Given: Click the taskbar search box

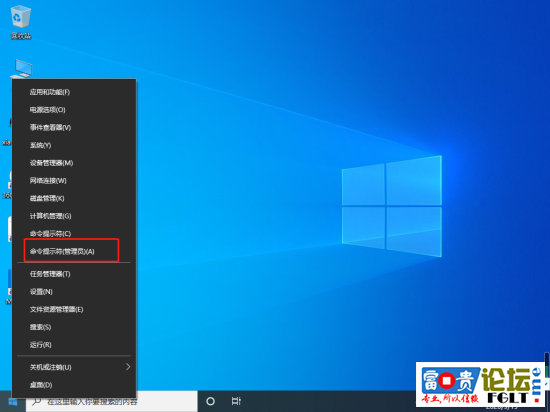Looking at the screenshot, I should click(x=112, y=401).
